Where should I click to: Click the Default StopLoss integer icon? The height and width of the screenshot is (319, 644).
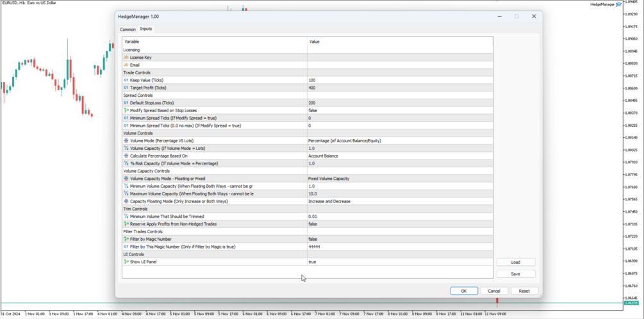click(126, 103)
